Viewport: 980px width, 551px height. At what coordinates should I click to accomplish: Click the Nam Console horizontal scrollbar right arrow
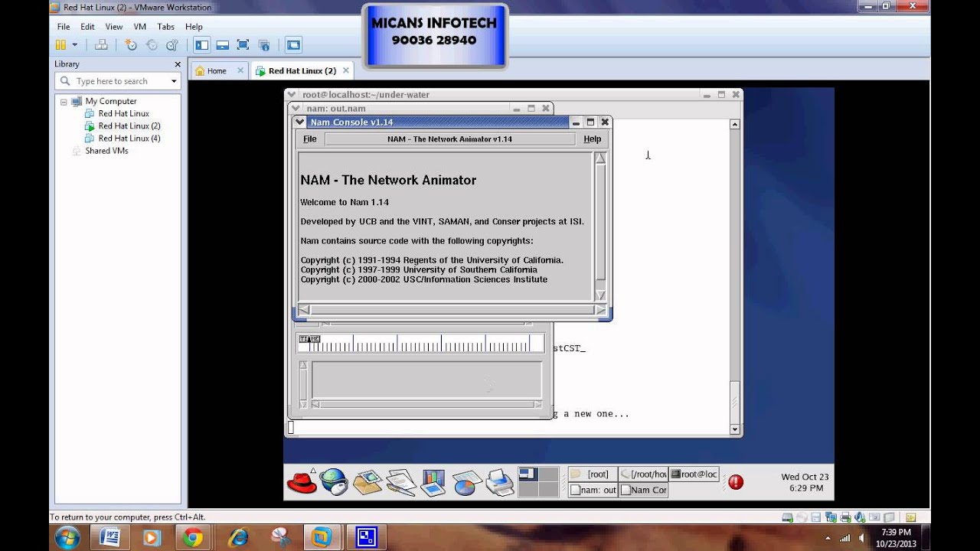click(600, 310)
